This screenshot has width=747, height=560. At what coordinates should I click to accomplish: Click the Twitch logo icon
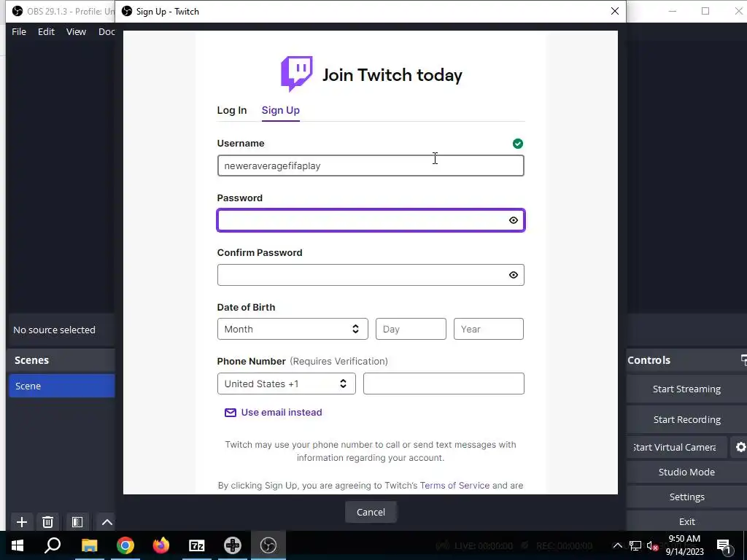(x=296, y=74)
